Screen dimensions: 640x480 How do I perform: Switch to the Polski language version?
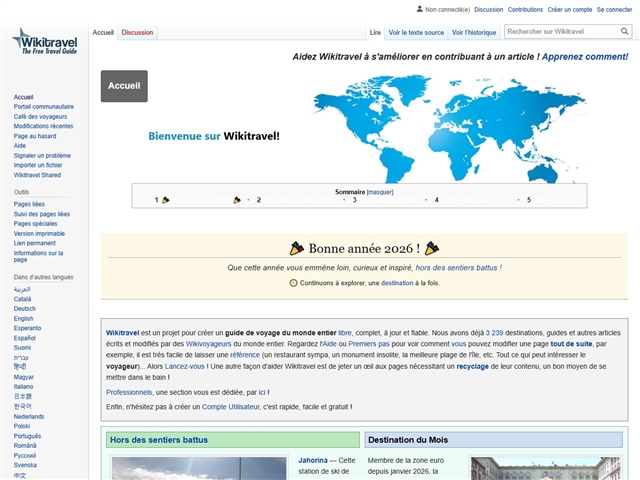click(22, 426)
